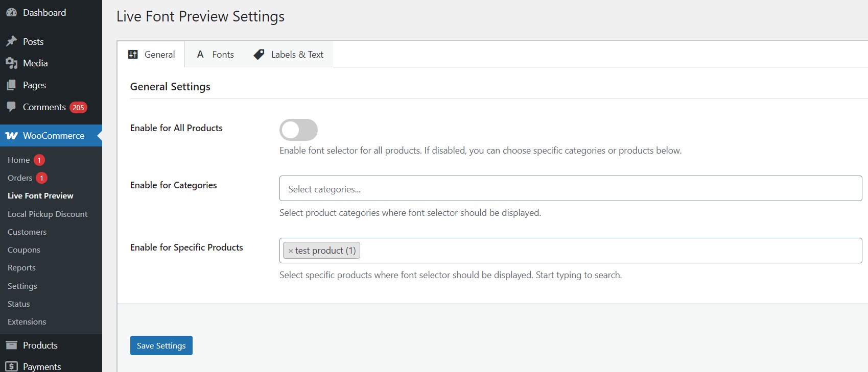Image resolution: width=868 pixels, height=372 pixels.
Task: Click the Comments speech bubble icon
Action: 11,107
